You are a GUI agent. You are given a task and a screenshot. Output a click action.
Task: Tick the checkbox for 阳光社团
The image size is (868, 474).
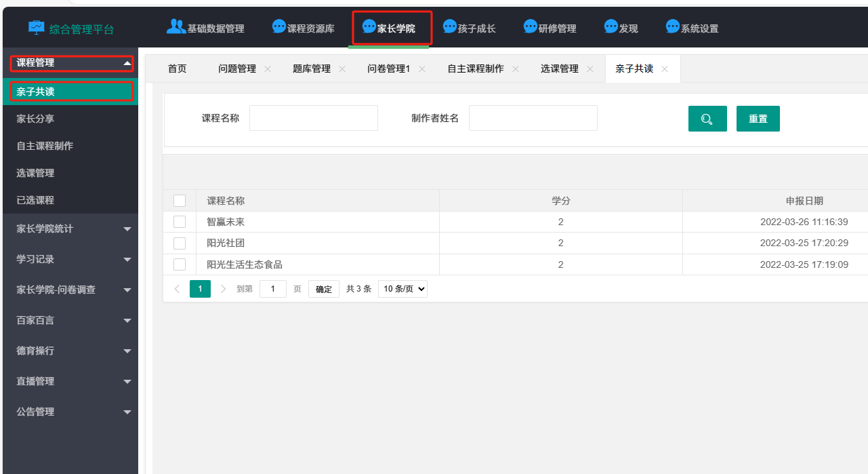pyautogui.click(x=180, y=243)
